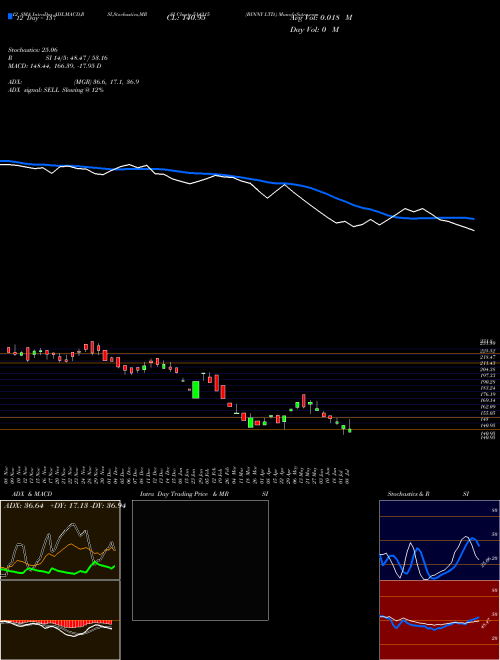
Task: Click the 'Stochastics & R' panel title
Action: click(408, 494)
